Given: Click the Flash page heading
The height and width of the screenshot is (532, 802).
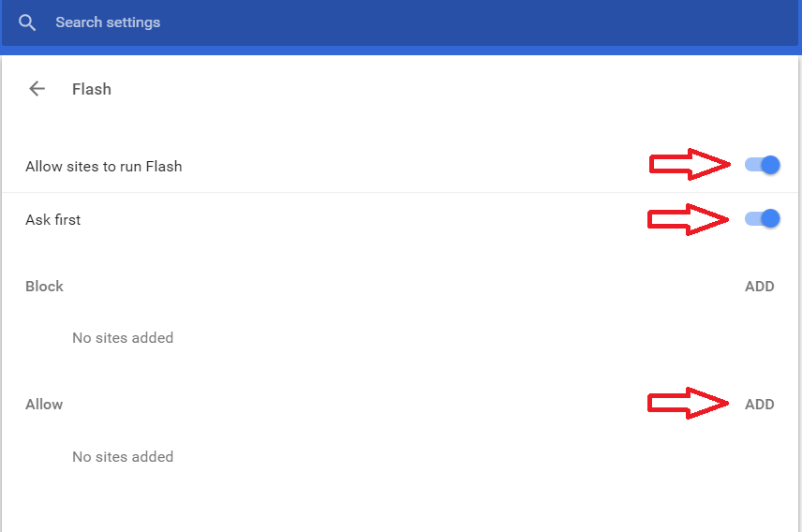Looking at the screenshot, I should click(92, 89).
